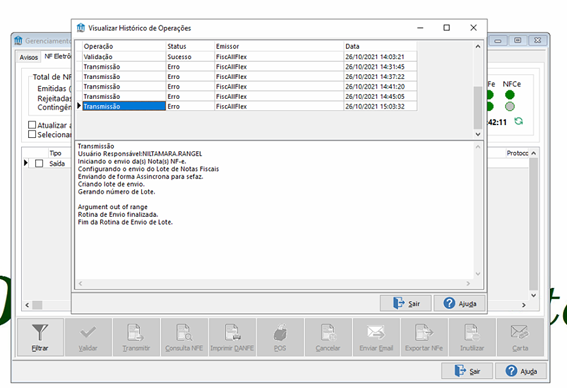Click Sair in the history dialog

point(406,303)
